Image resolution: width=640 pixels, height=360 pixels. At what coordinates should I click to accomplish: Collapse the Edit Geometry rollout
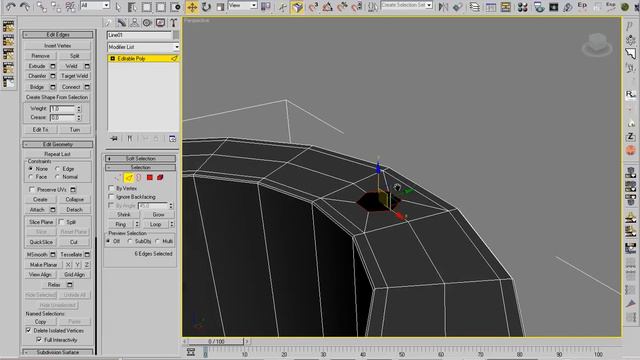tap(58, 144)
